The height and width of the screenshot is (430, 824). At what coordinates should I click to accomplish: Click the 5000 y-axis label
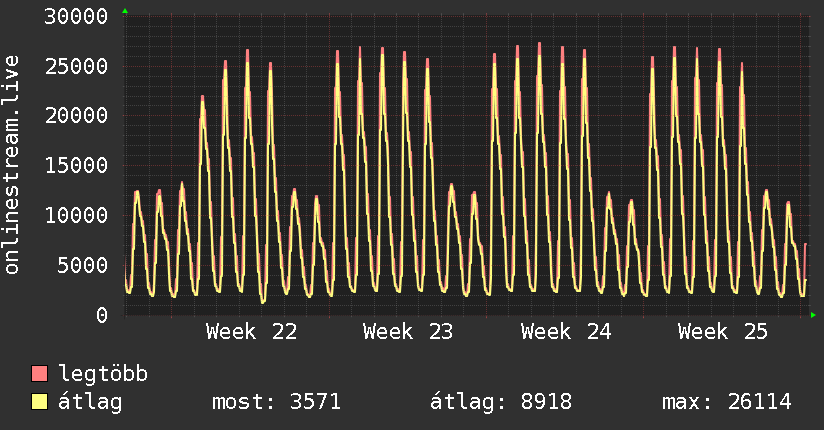coord(83,265)
